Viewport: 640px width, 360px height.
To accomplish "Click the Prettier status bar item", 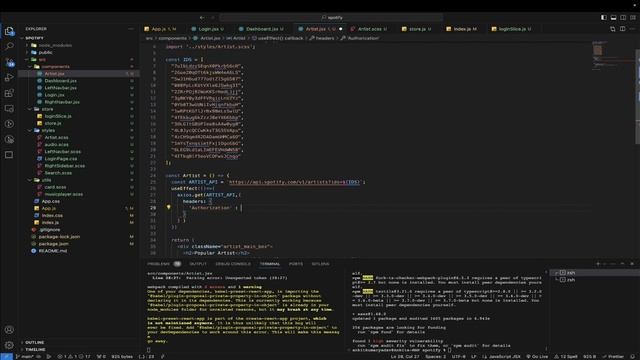I will [x=613, y=357].
